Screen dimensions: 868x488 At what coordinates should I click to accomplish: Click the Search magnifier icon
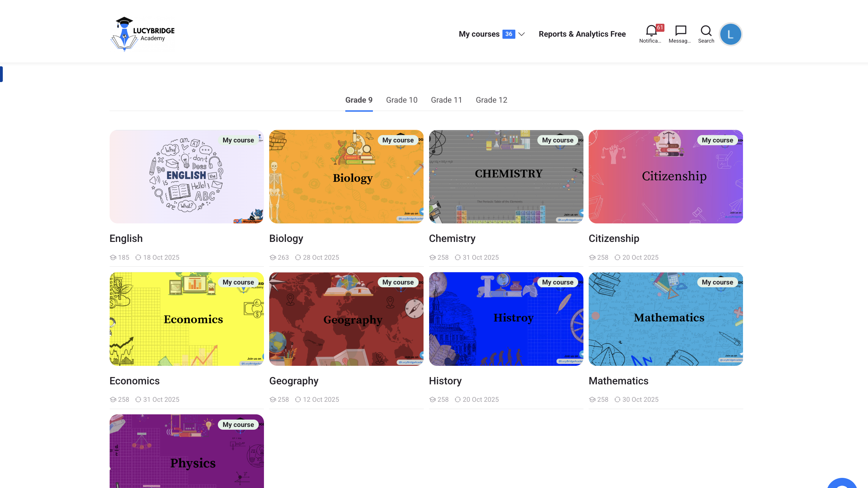pyautogui.click(x=706, y=31)
